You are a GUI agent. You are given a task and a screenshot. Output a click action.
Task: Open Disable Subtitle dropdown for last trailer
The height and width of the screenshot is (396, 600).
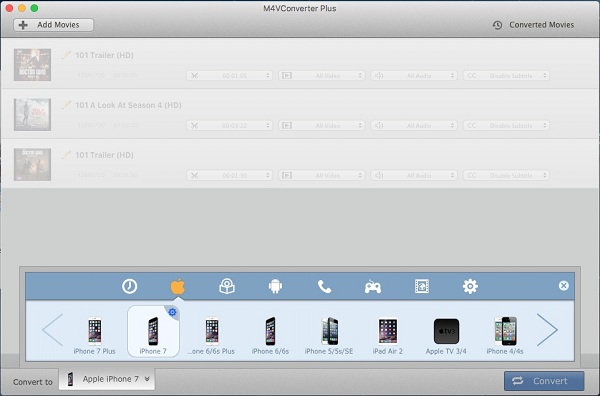click(x=507, y=175)
